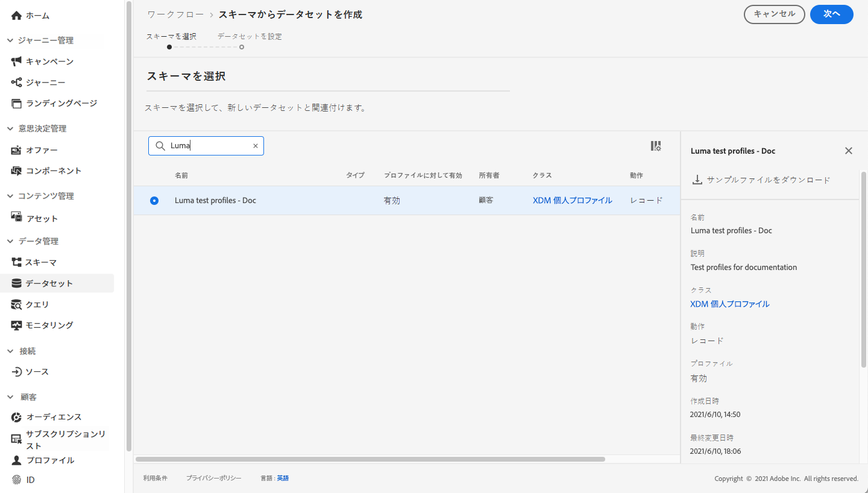This screenshot has width=868, height=493.
Task: Open XDM 個人プロファイル link in table row
Action: (572, 201)
